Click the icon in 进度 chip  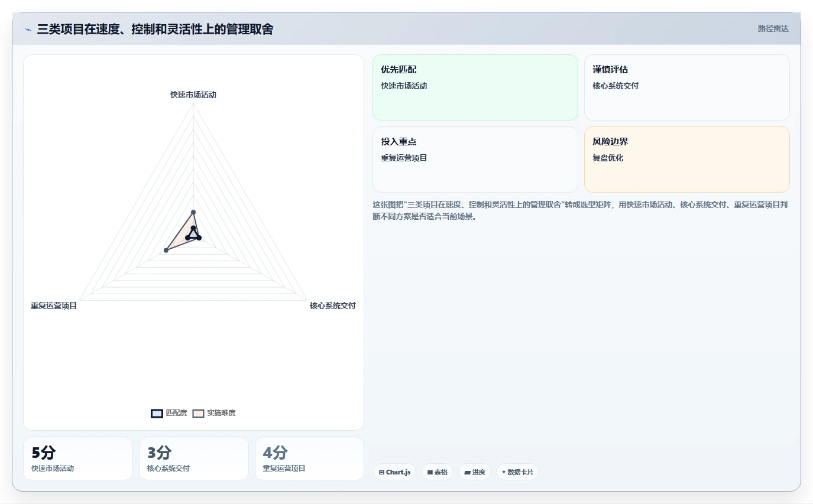coord(467,472)
